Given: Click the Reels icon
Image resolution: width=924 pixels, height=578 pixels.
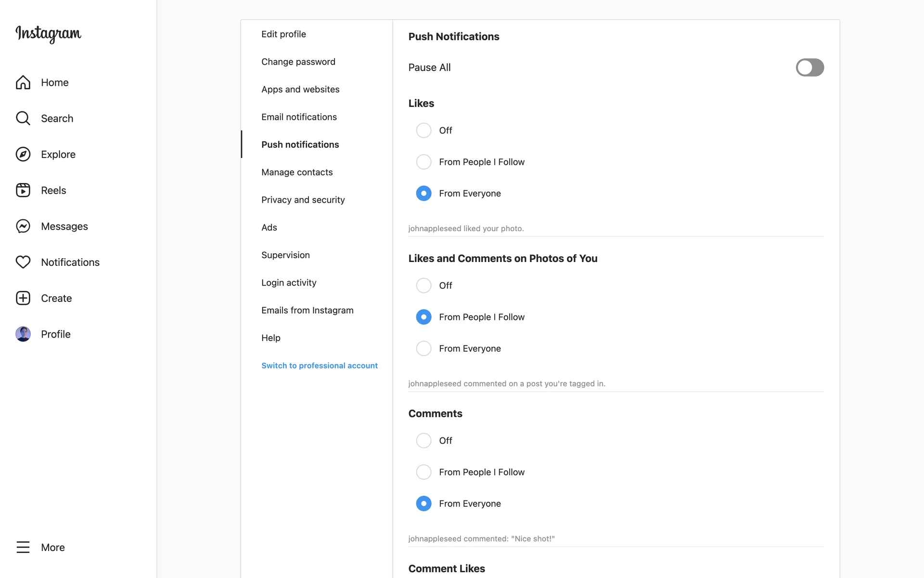Looking at the screenshot, I should (x=23, y=190).
